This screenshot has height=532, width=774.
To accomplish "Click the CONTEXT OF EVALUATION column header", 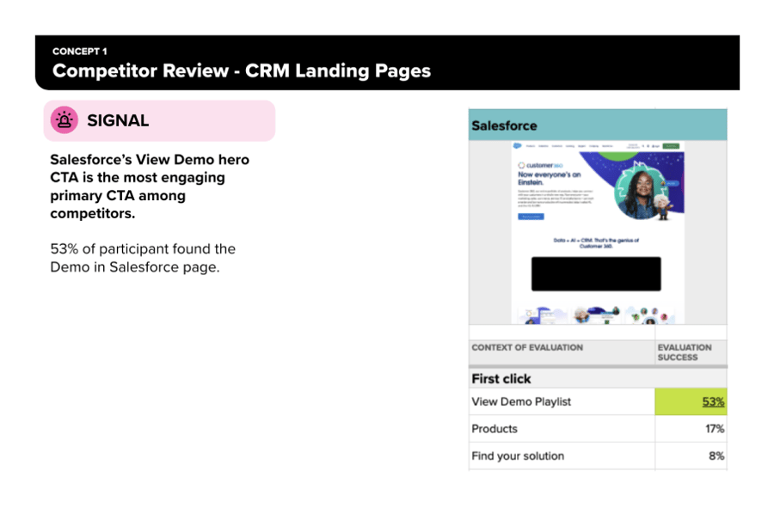I will (527, 347).
